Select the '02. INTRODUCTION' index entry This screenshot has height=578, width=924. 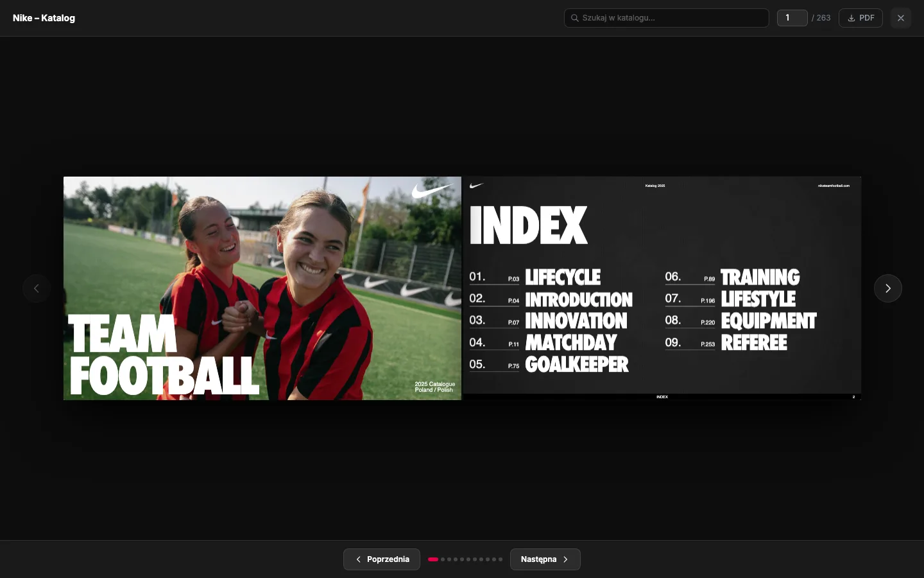(551, 299)
